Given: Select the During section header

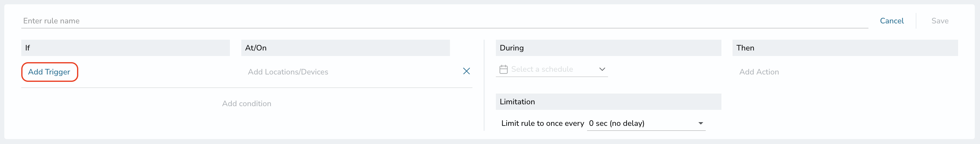Looking at the screenshot, I should pos(608,48).
